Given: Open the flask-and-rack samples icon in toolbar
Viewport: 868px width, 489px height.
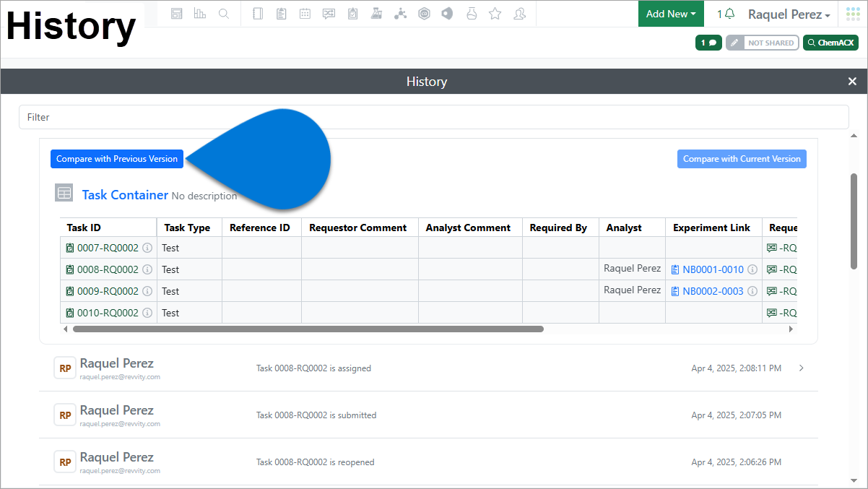Looking at the screenshot, I should coord(376,14).
